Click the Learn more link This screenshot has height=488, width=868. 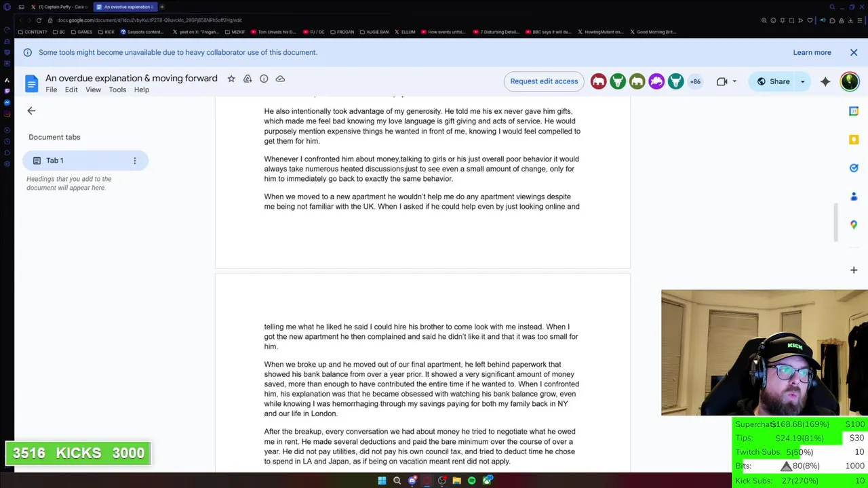[812, 52]
